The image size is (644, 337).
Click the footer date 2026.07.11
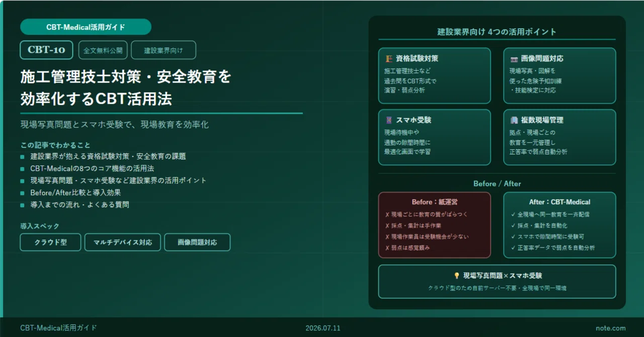pos(323,328)
